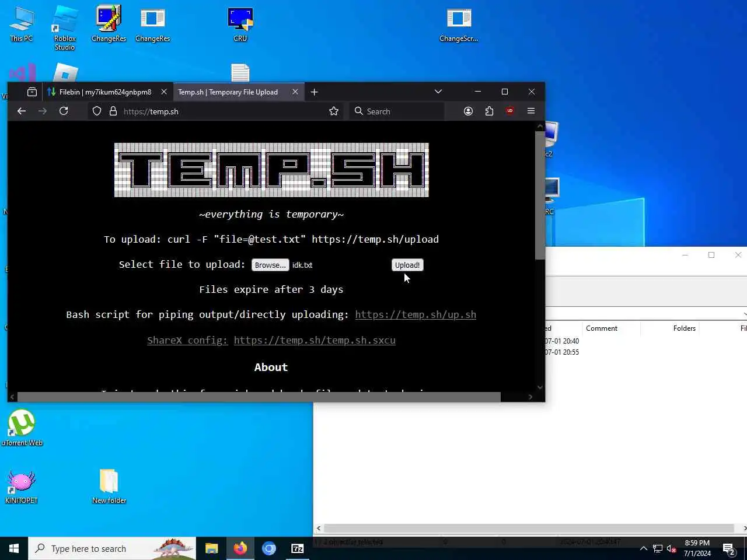This screenshot has height=560, width=747.
Task: Select the New folder desktop icon
Action: [109, 487]
